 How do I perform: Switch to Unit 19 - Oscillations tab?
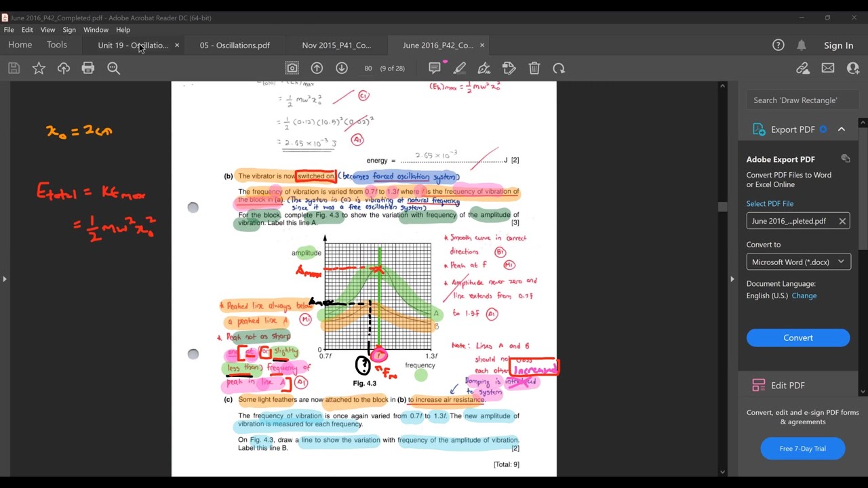pos(133,45)
